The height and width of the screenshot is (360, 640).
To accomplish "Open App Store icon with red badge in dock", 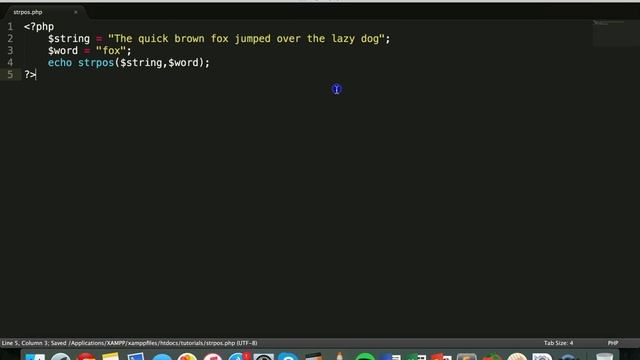I will click(x=239, y=357).
